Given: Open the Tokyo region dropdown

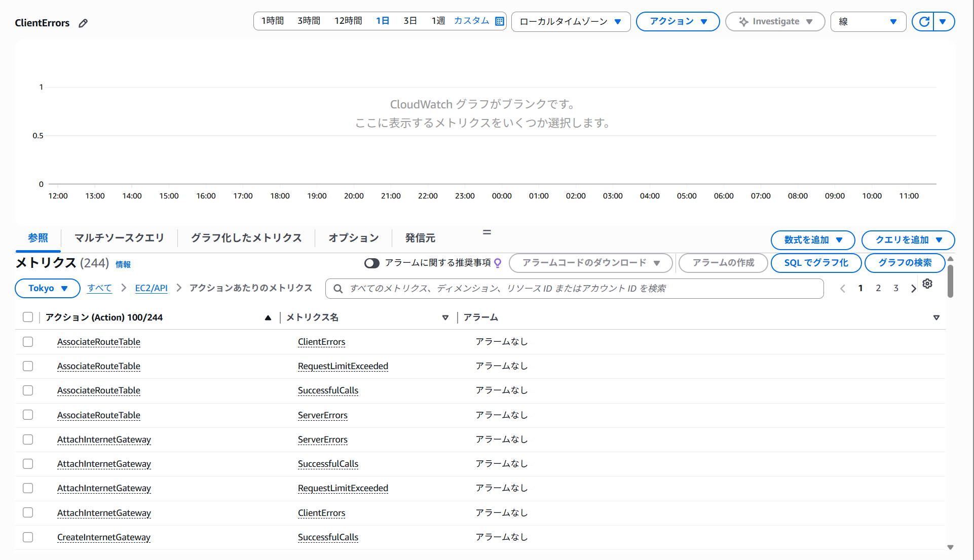Looking at the screenshot, I should [48, 288].
